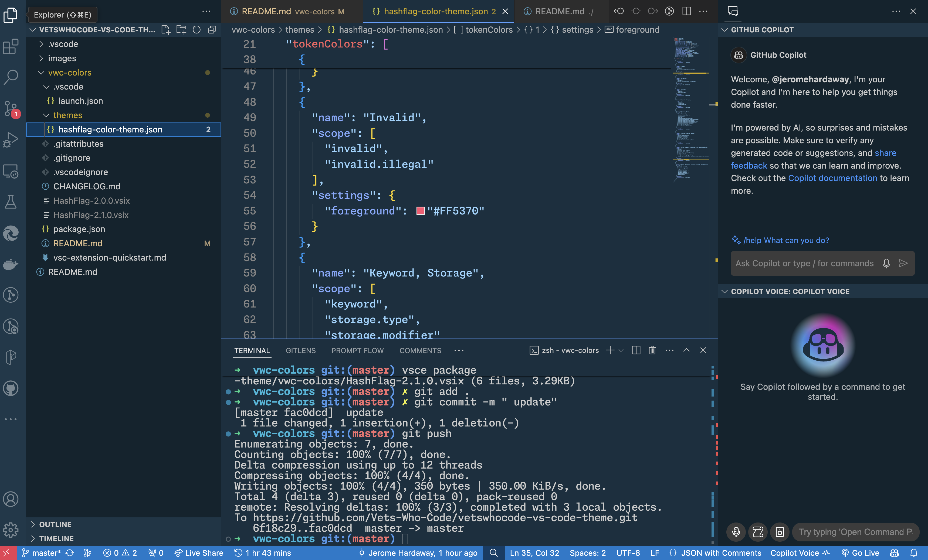Expand the OUTLINE section
This screenshot has width=928, height=560.
[x=55, y=524]
